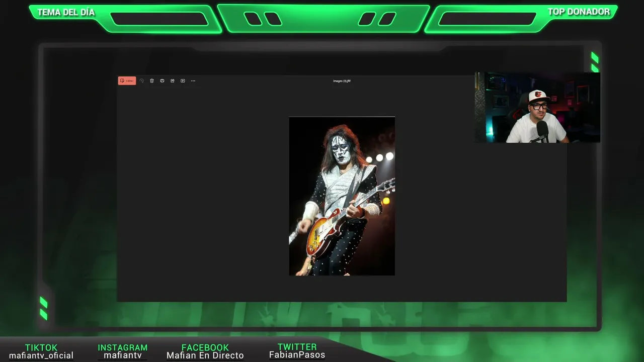This screenshot has width=644, height=362.
Task: Click the mafiantv Instagram handle
Action: point(123,355)
